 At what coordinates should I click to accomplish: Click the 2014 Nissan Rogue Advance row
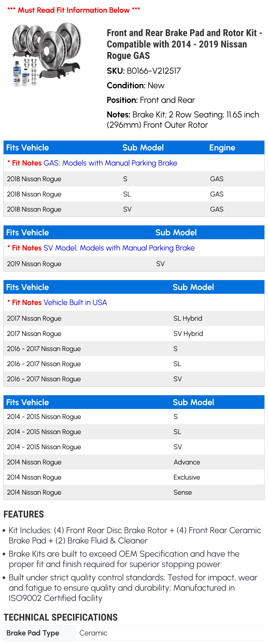click(x=134, y=462)
